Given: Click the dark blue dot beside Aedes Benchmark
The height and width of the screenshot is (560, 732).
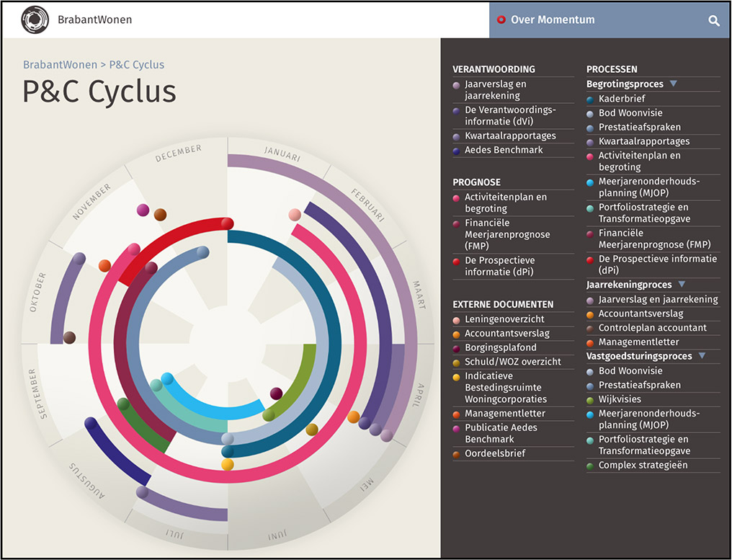Looking at the screenshot, I should [x=457, y=151].
